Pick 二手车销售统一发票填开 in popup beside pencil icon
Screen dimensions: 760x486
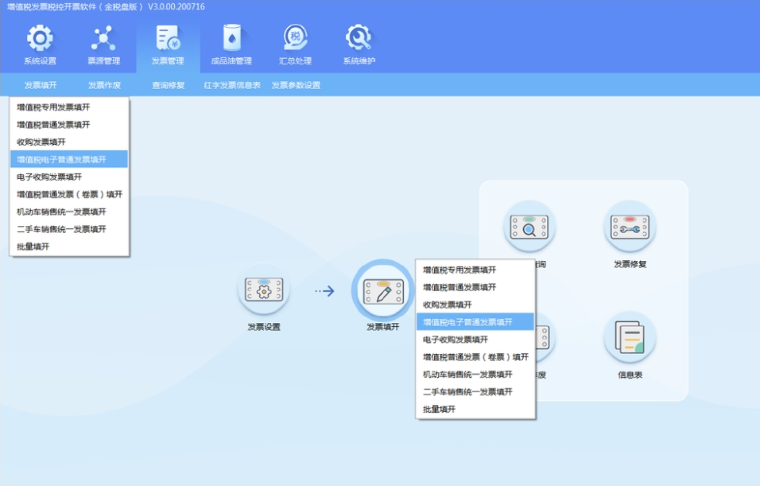pos(475,392)
